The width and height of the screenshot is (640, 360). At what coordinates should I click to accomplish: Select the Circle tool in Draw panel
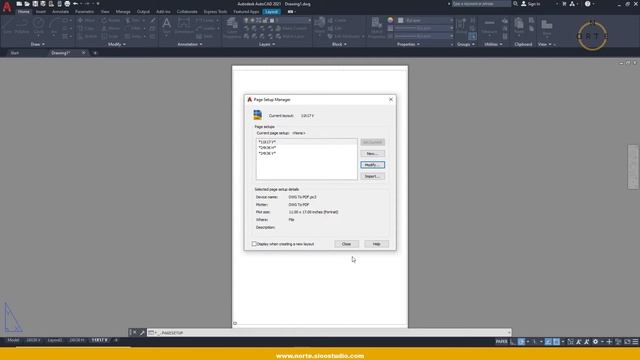pyautogui.click(x=39, y=25)
